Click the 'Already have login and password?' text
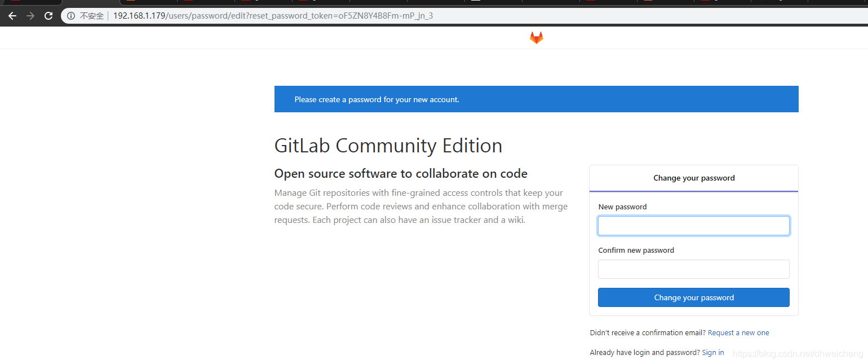Screen dimensions: 868x364 [x=645, y=353]
